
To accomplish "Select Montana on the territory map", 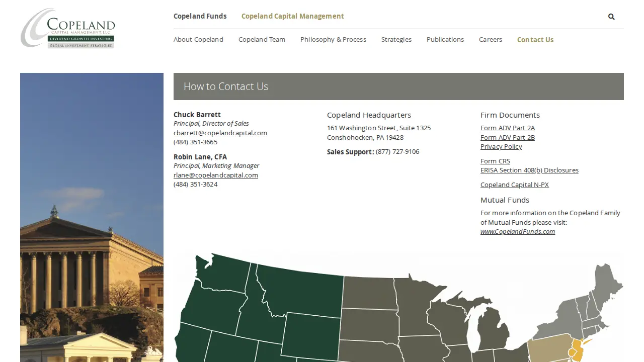I will [x=302, y=292].
